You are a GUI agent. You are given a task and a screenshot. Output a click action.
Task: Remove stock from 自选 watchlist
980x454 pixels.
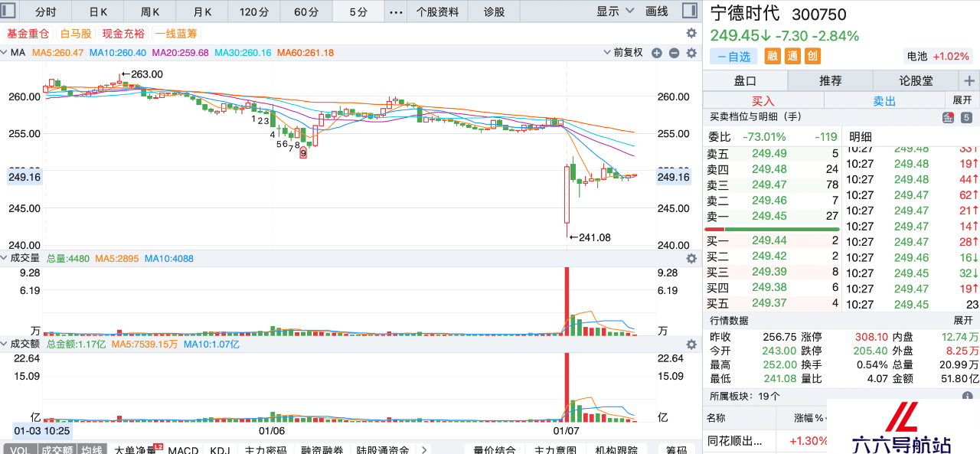(733, 57)
